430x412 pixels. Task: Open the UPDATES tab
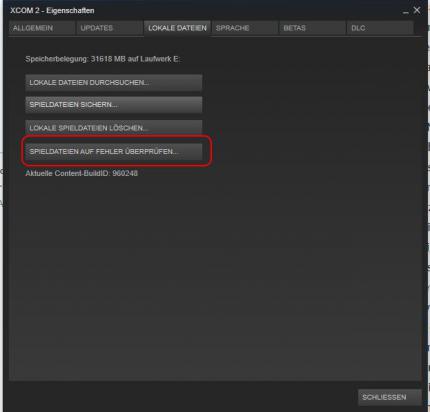pos(110,28)
